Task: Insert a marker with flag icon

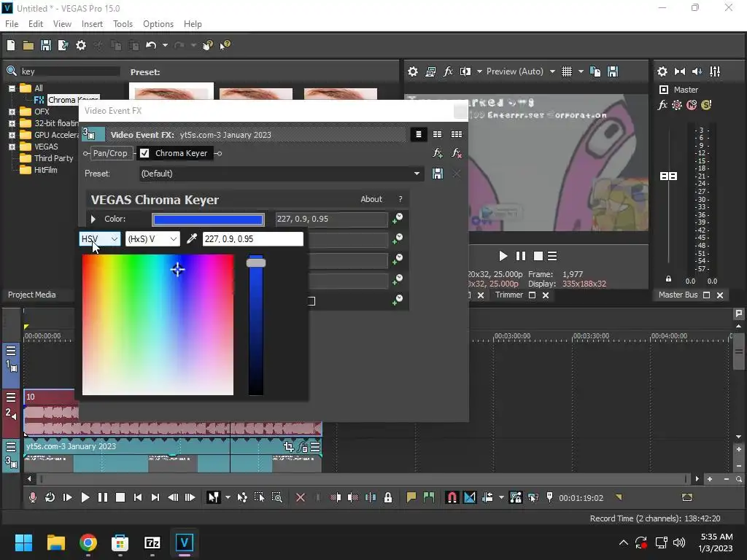Action: point(411,497)
